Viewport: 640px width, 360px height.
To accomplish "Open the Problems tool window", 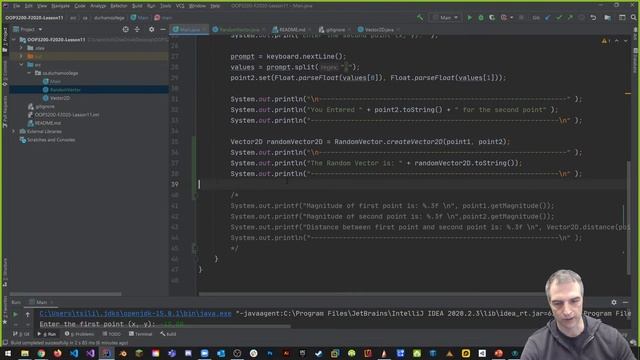I will [x=80, y=334].
